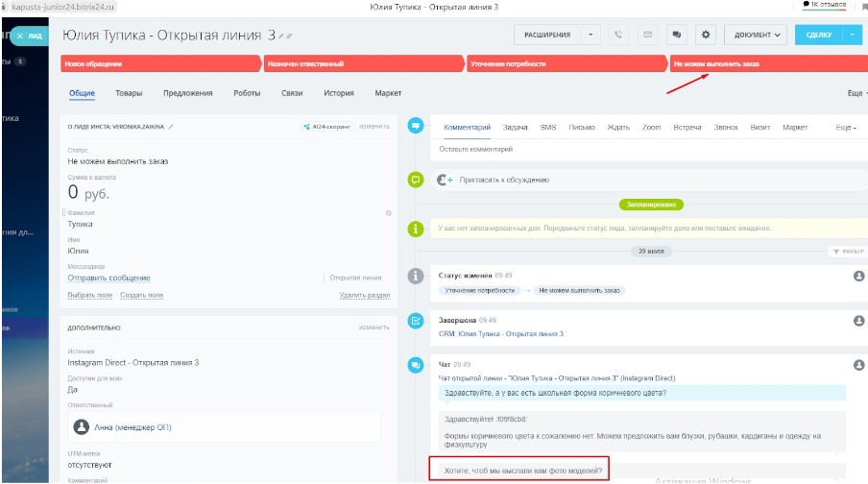Expand Еще in the timeline activity tabs
Screen dimensions: 868x484
845,128
